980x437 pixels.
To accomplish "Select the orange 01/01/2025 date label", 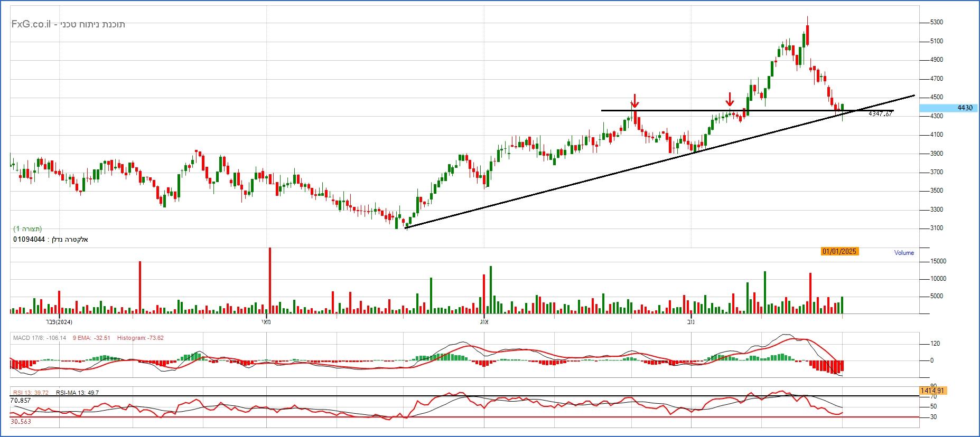I will pyautogui.click(x=839, y=251).
